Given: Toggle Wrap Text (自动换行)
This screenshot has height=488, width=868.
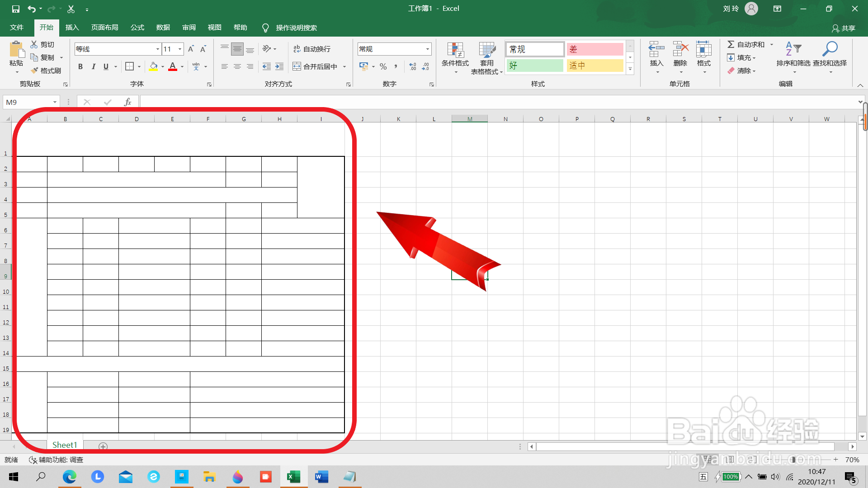Looking at the screenshot, I should click(312, 49).
